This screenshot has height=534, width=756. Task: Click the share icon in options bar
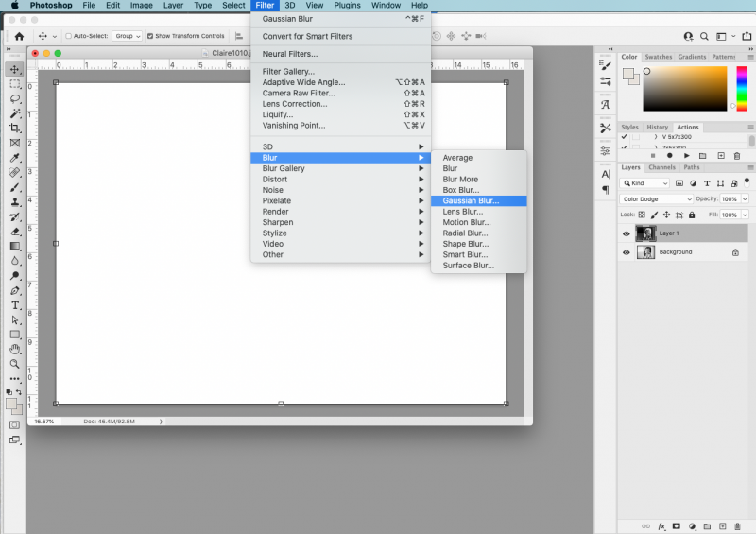tap(747, 36)
